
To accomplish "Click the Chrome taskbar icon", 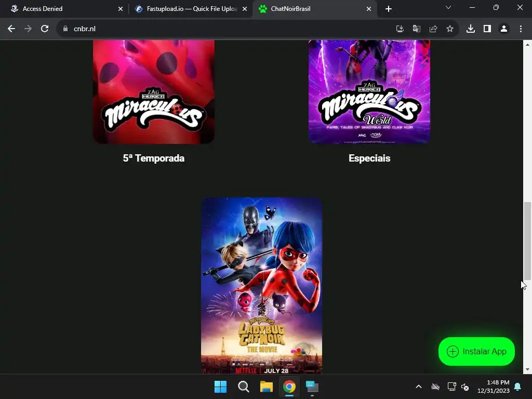I will (289, 387).
